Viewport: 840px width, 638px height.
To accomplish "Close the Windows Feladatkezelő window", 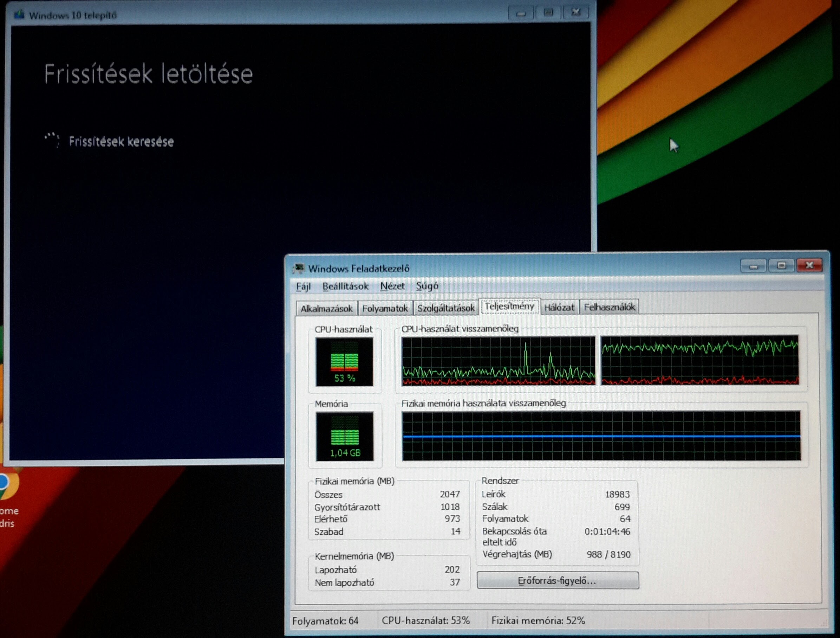I will pyautogui.click(x=809, y=265).
